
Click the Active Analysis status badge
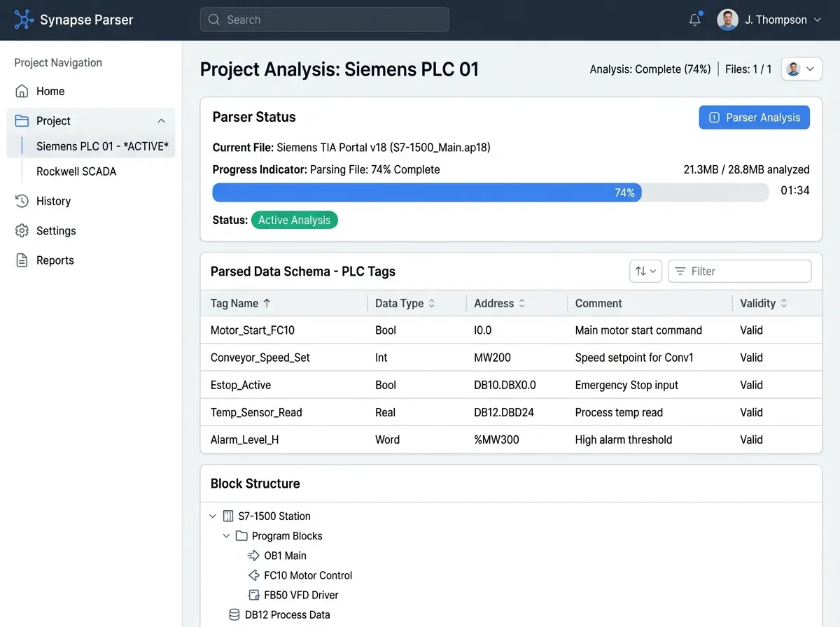(294, 220)
